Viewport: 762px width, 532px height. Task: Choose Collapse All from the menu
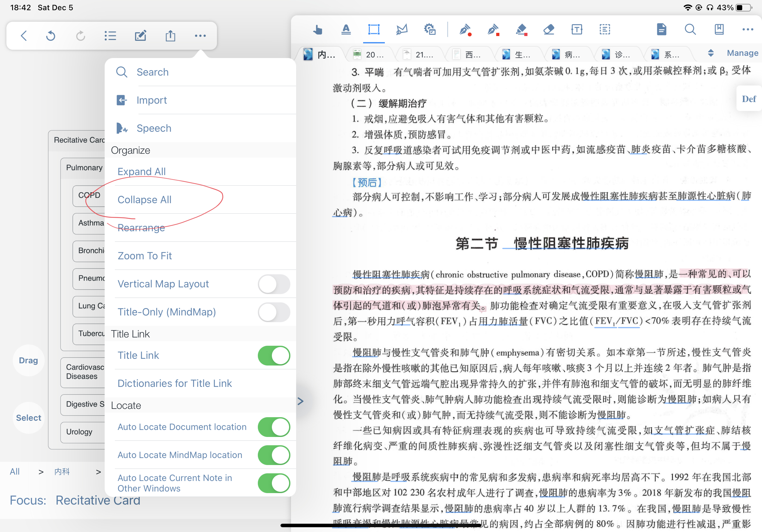(145, 200)
